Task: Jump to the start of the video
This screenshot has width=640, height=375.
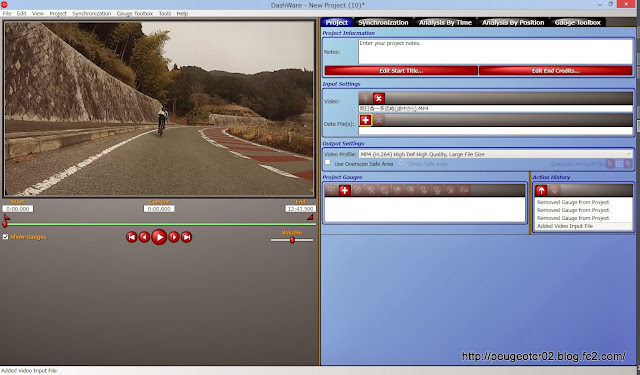Action: [131, 237]
